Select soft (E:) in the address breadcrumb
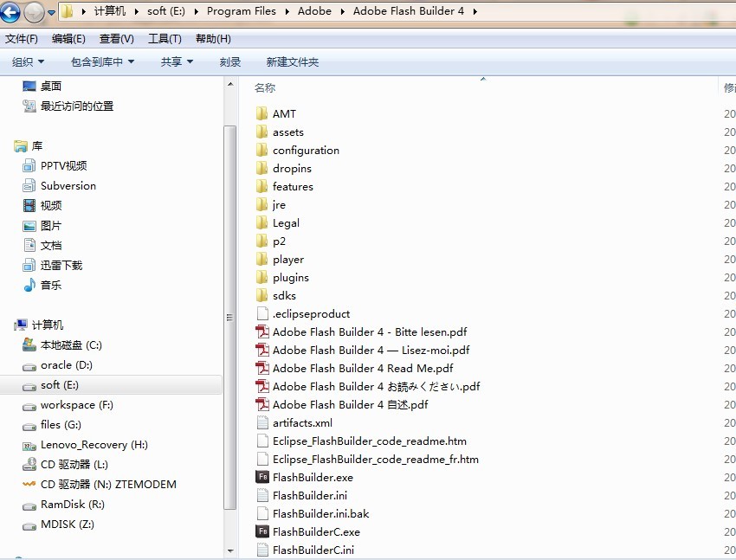This screenshot has width=736, height=560. [166, 11]
